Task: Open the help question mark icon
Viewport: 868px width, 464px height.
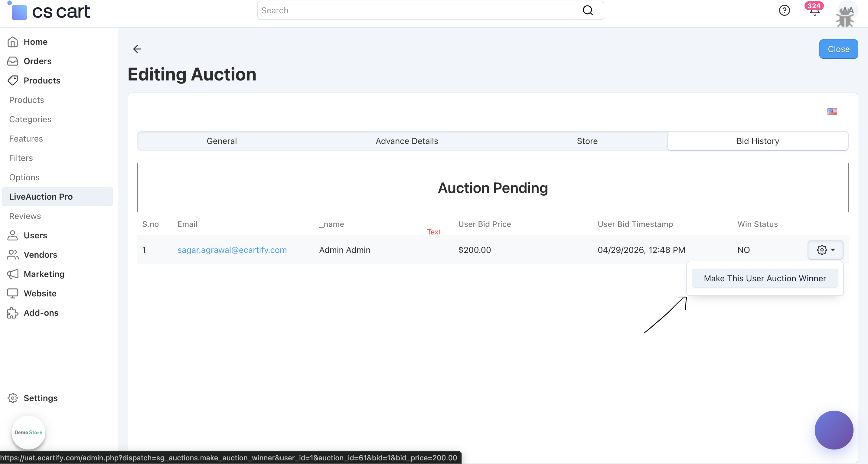Action: 784,11
